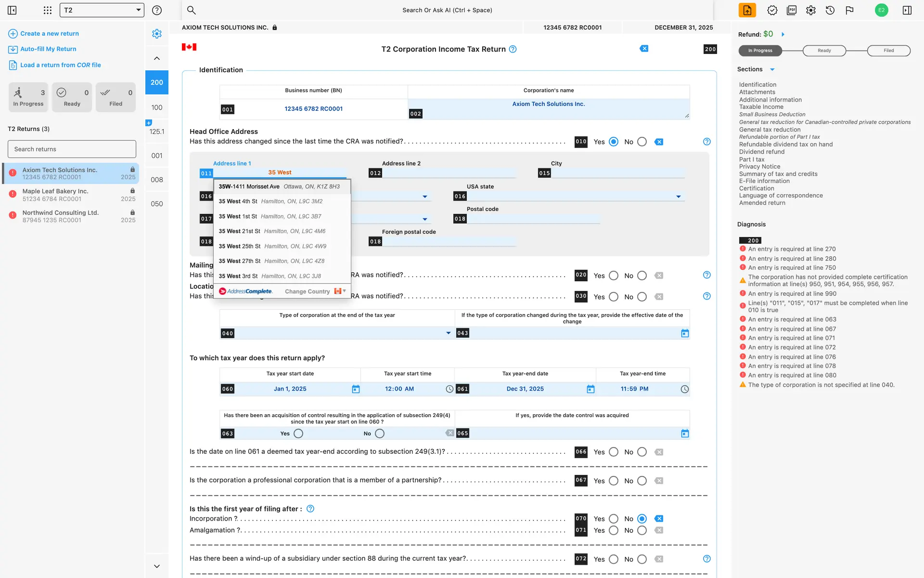
Task: Click the Search returns input field
Action: 72,149
